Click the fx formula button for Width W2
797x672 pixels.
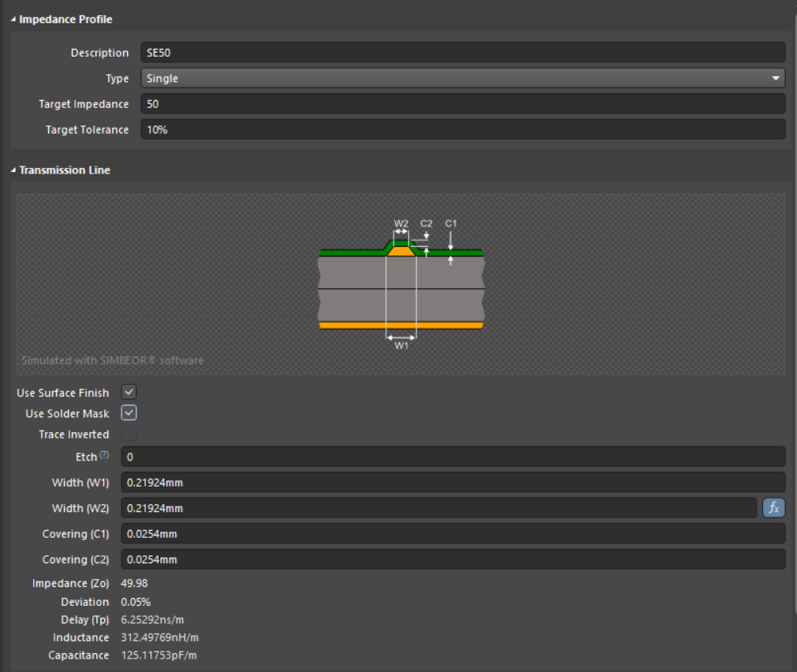click(773, 507)
